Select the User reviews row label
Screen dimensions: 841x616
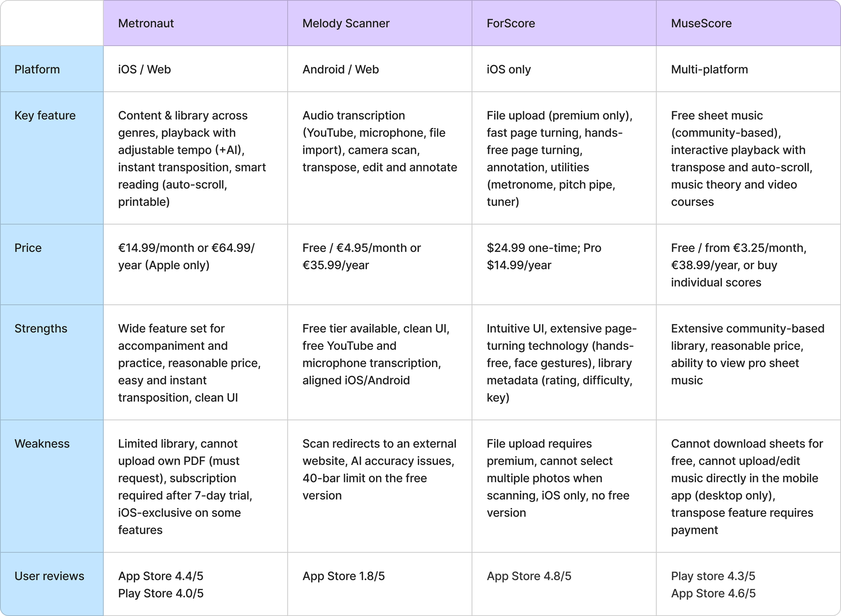(x=52, y=584)
